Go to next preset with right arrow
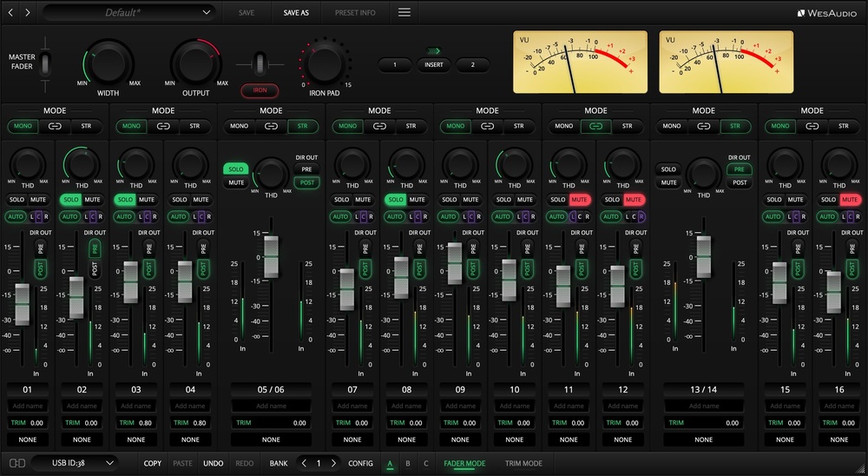The height and width of the screenshot is (476, 868). [x=28, y=13]
